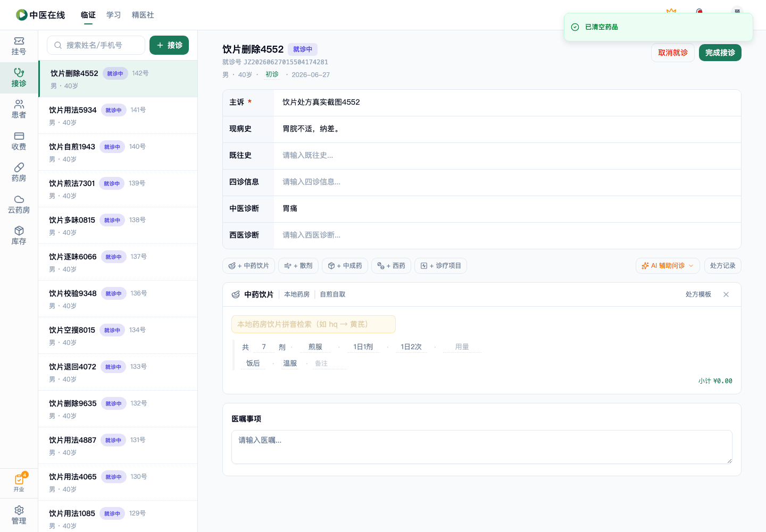Open the 药房 pharmacy sidebar icon
Screen dimensions: 766x532
(x=19, y=172)
